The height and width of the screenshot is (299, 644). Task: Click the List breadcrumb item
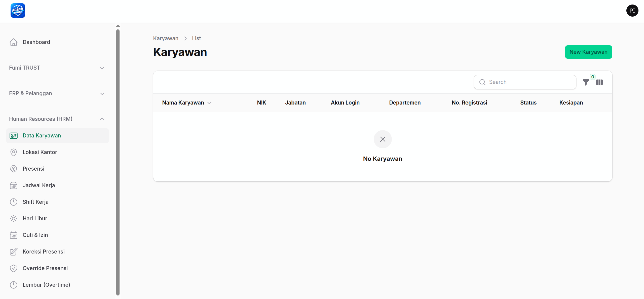[x=196, y=38]
